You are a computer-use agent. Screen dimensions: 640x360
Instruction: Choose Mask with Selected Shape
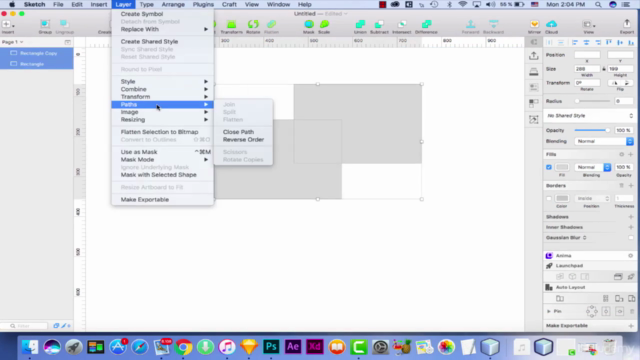point(162,175)
